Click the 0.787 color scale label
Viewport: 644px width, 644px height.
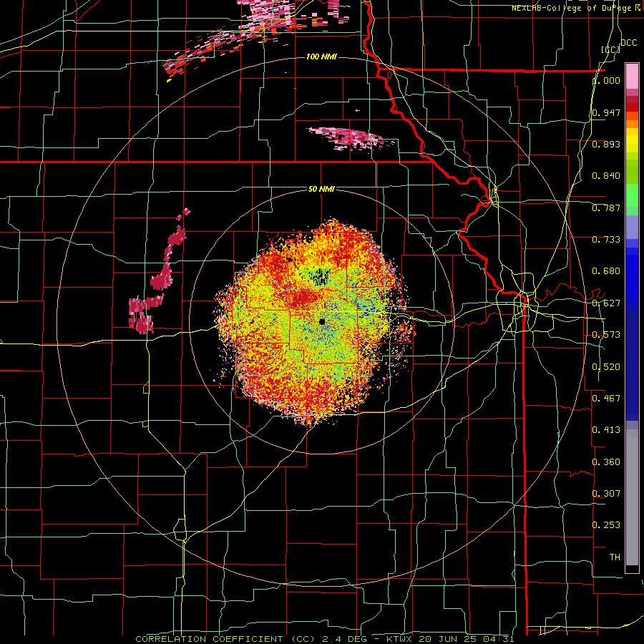pos(606,208)
